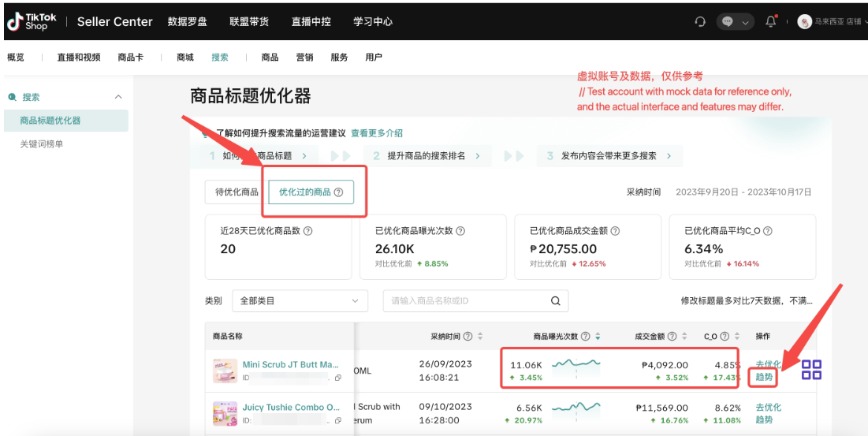Click the help icon on 优化过的商品
This screenshot has height=436, width=868.
[339, 192]
